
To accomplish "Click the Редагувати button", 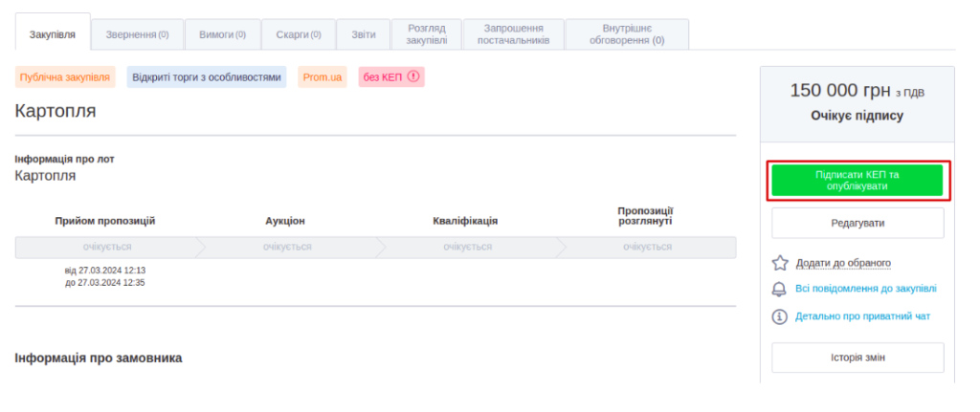I will click(x=857, y=223).
